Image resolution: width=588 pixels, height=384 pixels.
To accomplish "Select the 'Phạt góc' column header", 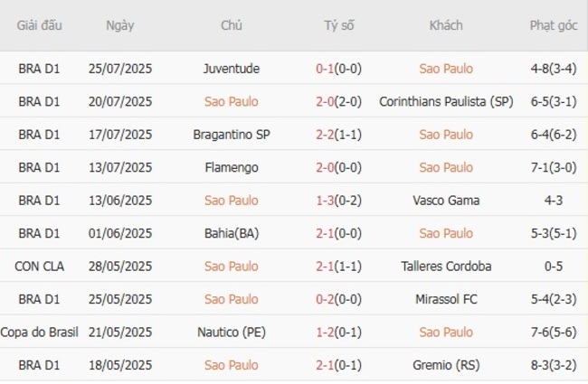I will (x=555, y=25).
